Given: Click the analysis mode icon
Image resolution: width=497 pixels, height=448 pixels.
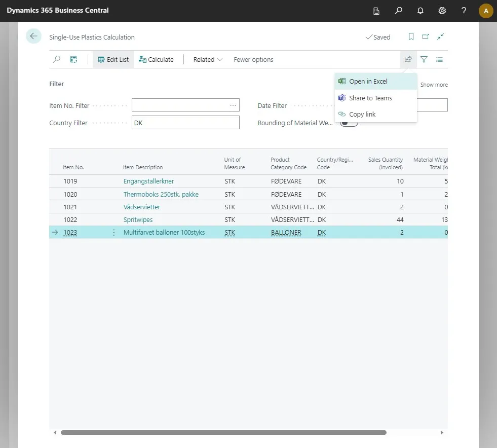Looking at the screenshot, I should [x=73, y=59].
